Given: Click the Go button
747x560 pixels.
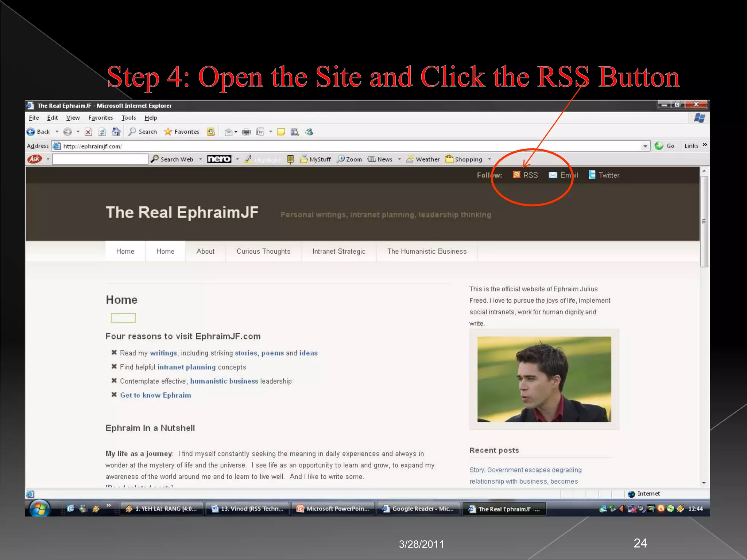Looking at the screenshot, I should (665, 146).
